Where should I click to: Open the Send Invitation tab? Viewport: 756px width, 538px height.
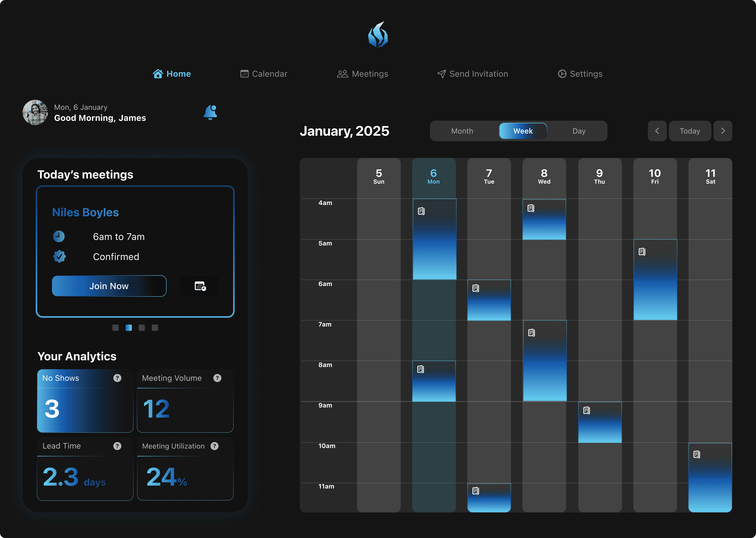(472, 74)
